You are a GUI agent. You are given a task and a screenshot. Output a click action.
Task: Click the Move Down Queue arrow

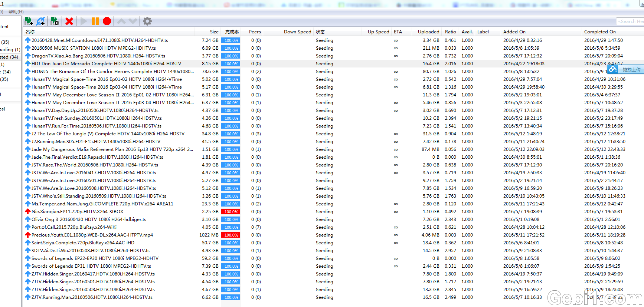133,21
